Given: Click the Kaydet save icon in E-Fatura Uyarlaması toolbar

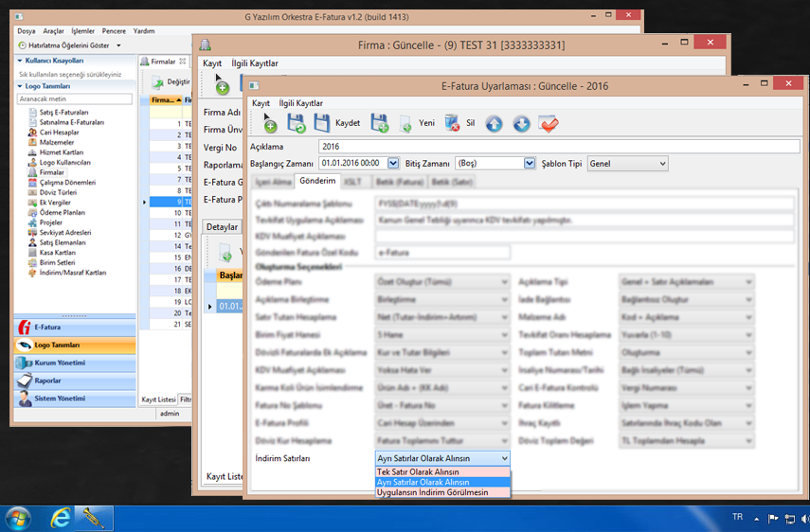Looking at the screenshot, I should (321, 123).
